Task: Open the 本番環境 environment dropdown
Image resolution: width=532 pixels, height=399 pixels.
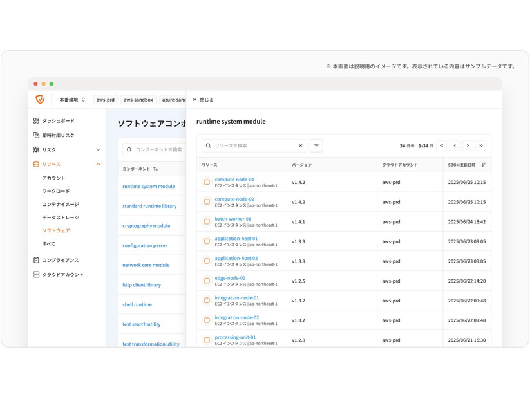Action: [72, 100]
